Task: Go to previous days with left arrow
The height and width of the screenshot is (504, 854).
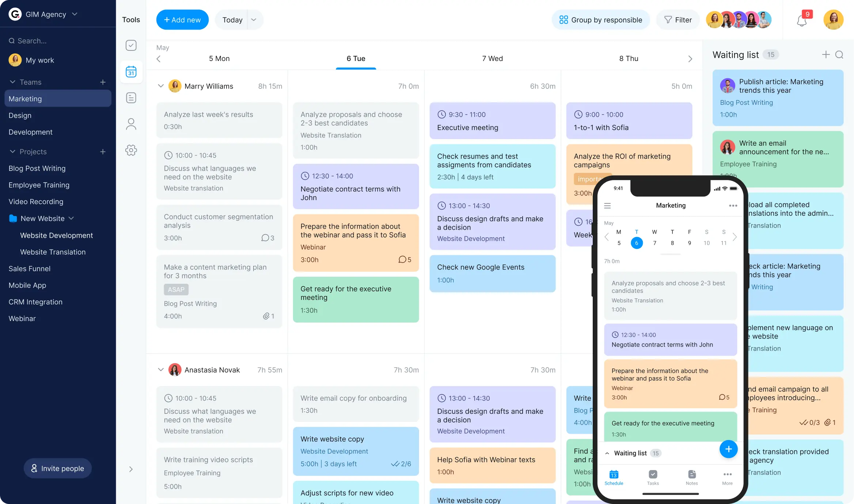Action: click(159, 59)
